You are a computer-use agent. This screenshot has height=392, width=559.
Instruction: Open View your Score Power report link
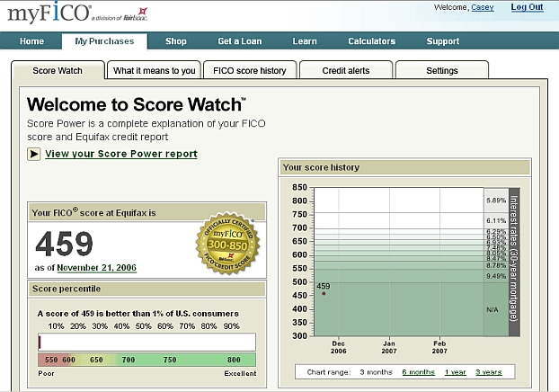(121, 154)
